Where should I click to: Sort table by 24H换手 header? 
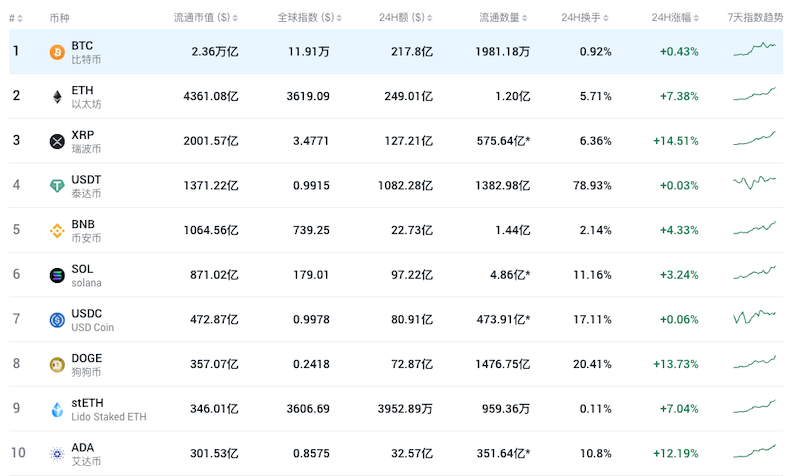[x=586, y=18]
